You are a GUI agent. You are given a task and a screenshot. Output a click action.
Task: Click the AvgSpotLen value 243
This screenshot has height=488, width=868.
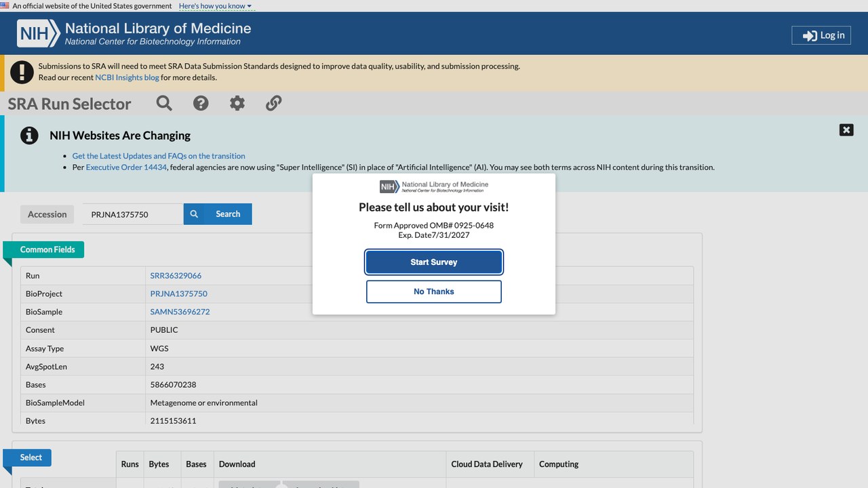[157, 367]
